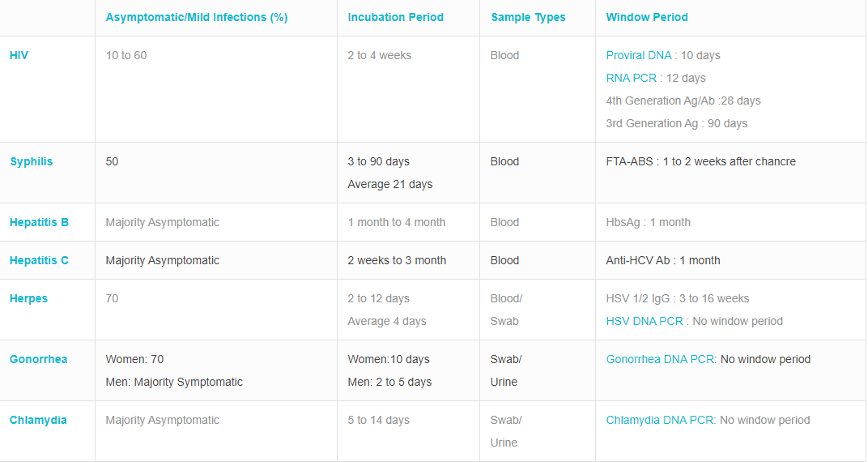Click the 4th Generation Ag/Ab text

point(683,101)
